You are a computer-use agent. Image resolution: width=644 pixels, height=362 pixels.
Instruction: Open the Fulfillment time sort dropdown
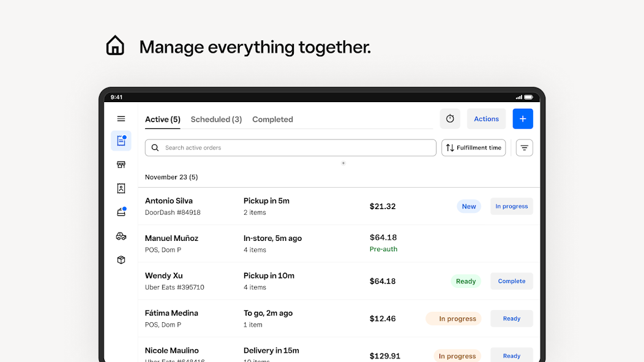point(474,148)
